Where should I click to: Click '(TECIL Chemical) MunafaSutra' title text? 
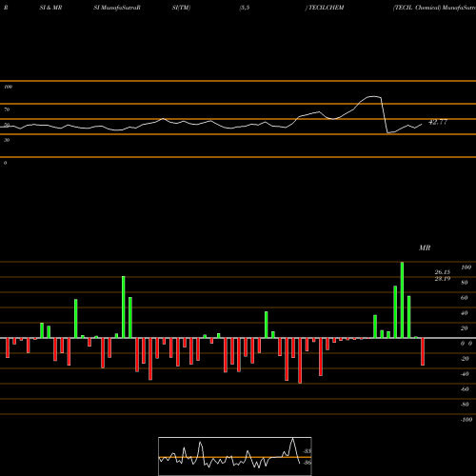(434, 8)
